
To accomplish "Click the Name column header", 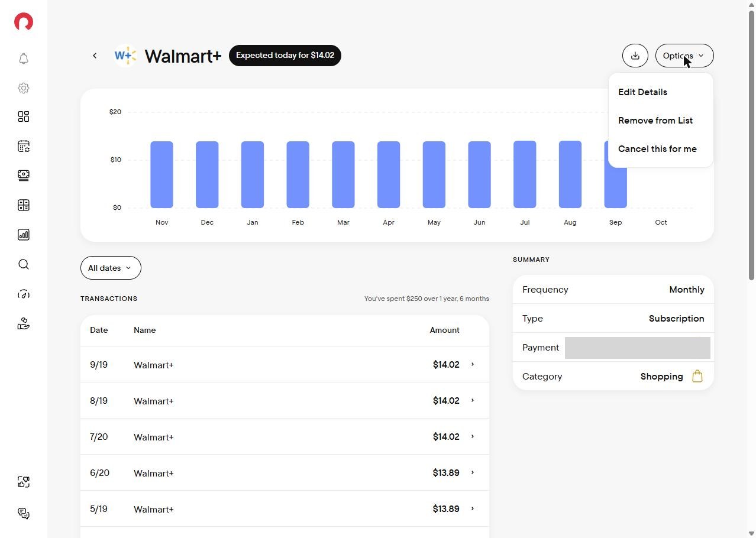I will click(144, 330).
